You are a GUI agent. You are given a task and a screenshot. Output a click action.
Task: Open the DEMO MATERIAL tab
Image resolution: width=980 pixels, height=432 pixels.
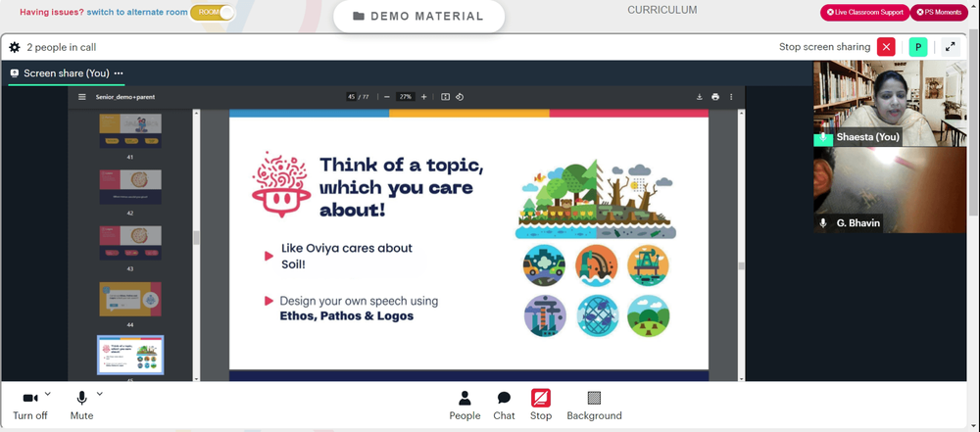tap(418, 17)
